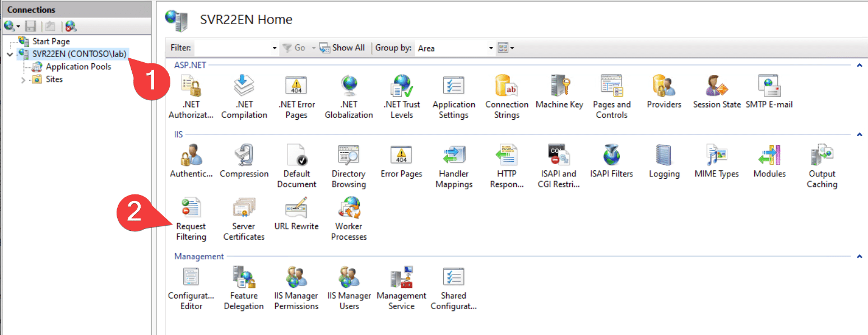Image resolution: width=868 pixels, height=335 pixels.
Task: Open Handler Mappings icon
Action: (453, 166)
